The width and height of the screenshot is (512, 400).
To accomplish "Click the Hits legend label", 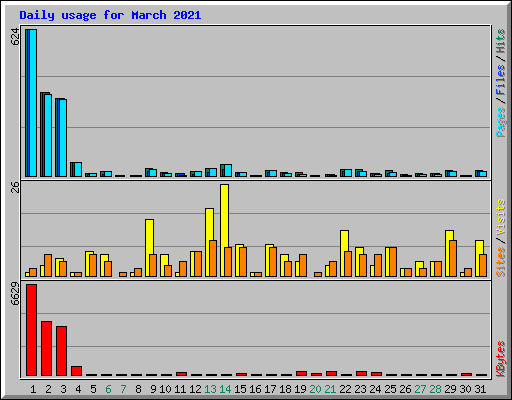I will (501, 41).
